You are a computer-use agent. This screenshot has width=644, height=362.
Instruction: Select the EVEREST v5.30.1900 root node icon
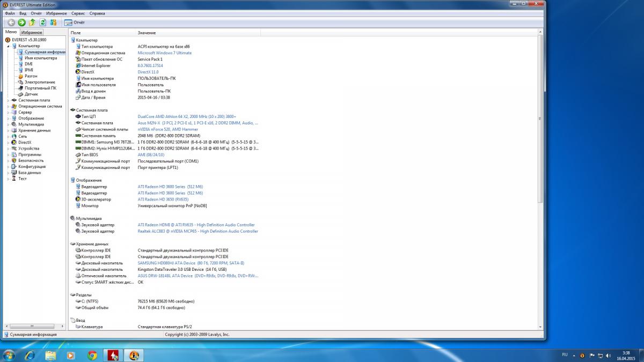pyautogui.click(x=8, y=40)
